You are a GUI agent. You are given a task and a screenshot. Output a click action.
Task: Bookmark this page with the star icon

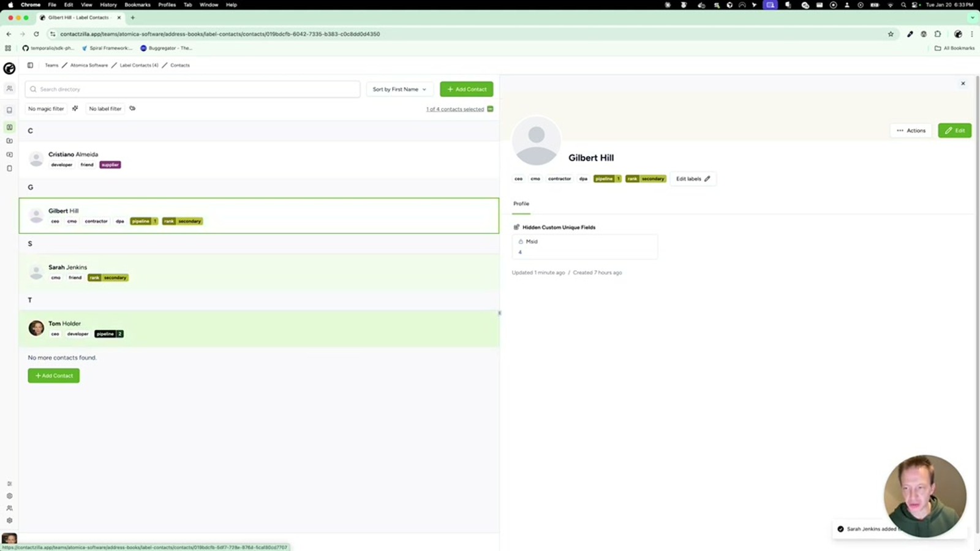(891, 34)
